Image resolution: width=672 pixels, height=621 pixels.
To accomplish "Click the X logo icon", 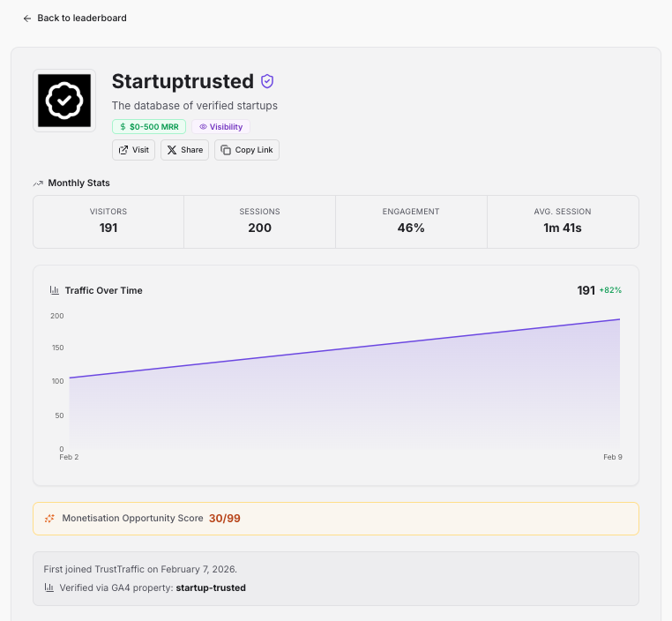I will 172,150.
